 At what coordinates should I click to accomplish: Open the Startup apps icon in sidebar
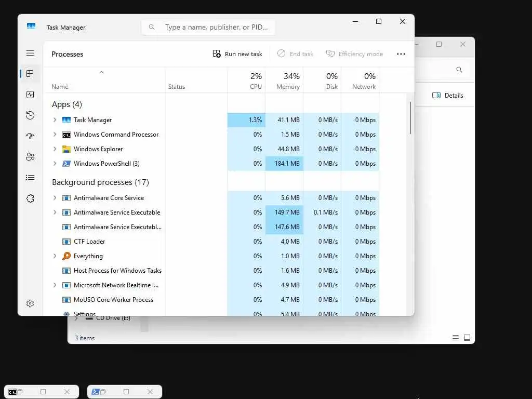pos(30,136)
